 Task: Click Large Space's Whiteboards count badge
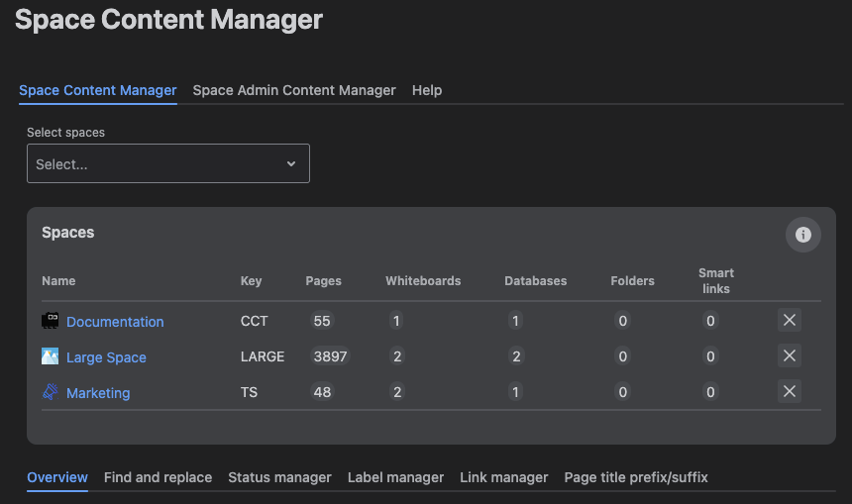click(397, 356)
